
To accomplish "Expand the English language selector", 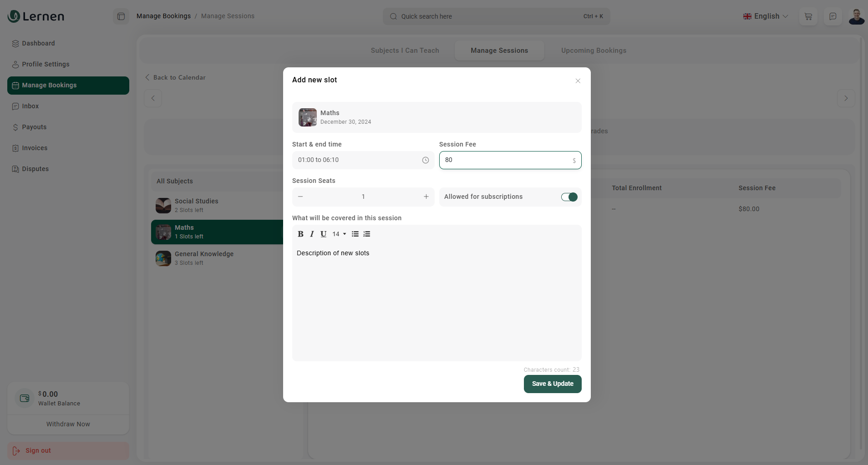I will click(x=766, y=16).
